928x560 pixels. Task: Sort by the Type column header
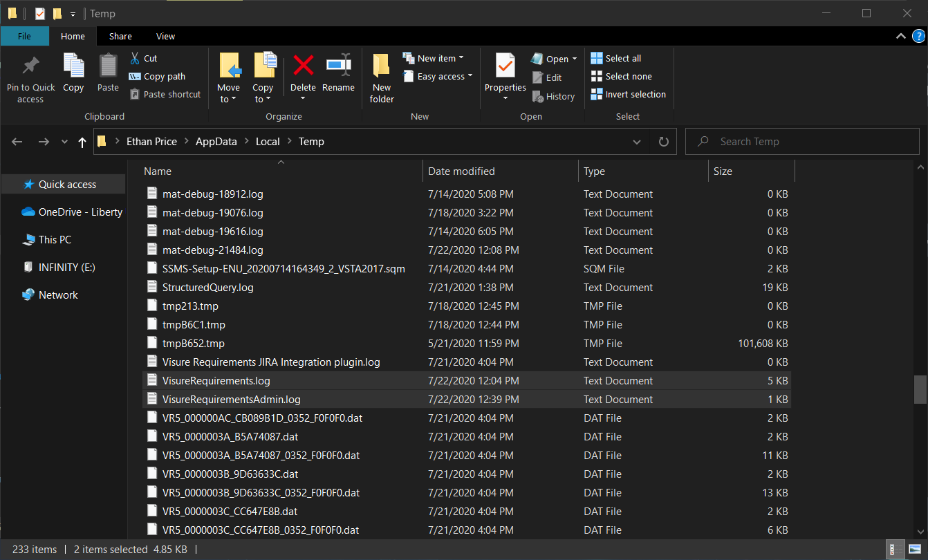[x=644, y=171]
